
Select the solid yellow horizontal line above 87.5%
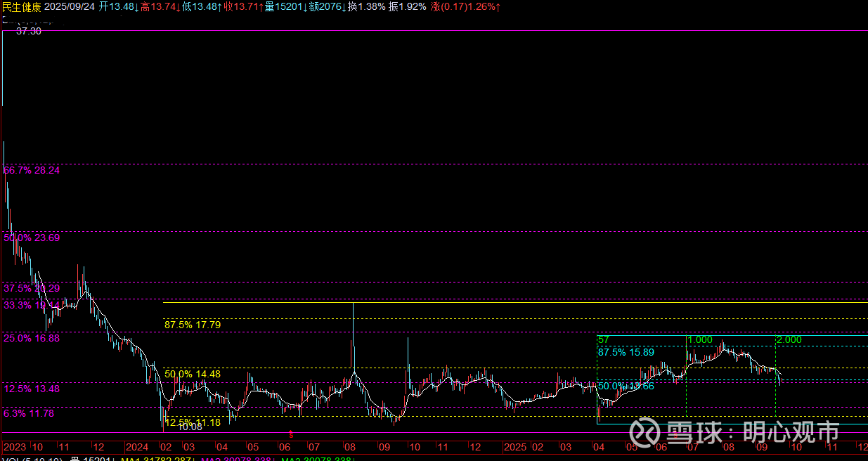point(515,303)
